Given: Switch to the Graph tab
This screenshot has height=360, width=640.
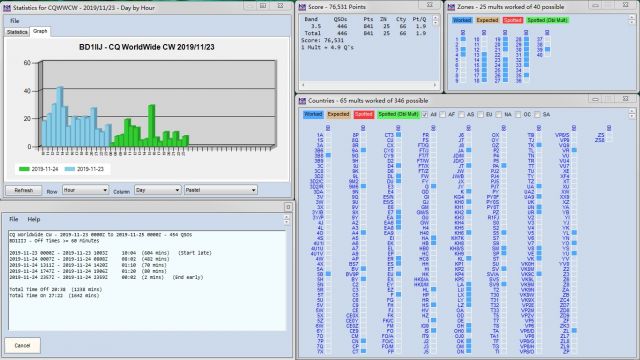Looking at the screenshot, I should click(x=40, y=31).
